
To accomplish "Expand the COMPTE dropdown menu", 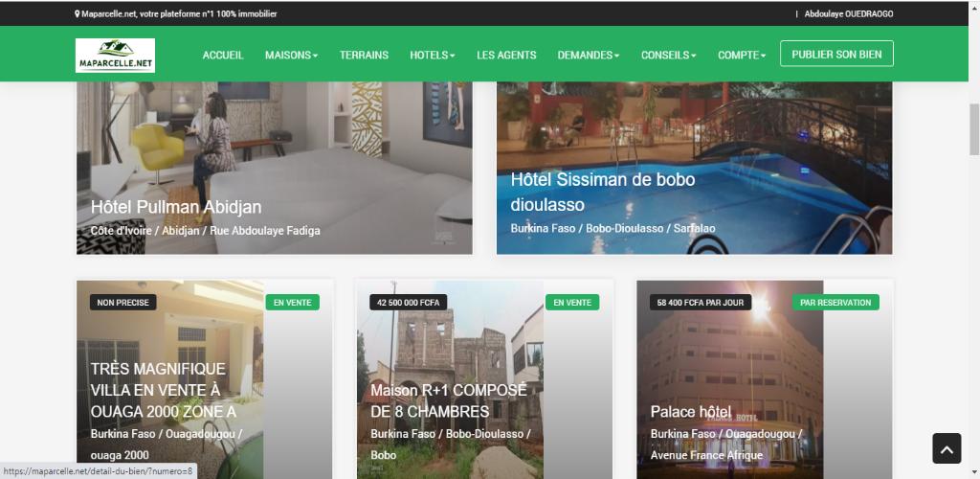I will (742, 55).
